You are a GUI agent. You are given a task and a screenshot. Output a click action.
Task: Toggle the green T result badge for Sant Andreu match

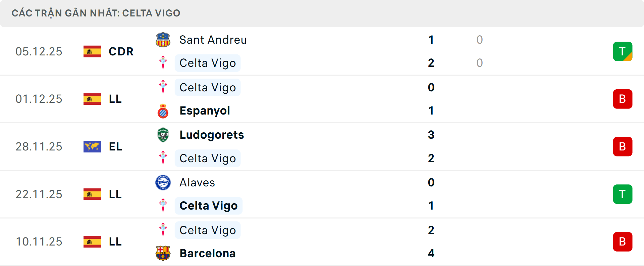pyautogui.click(x=623, y=51)
